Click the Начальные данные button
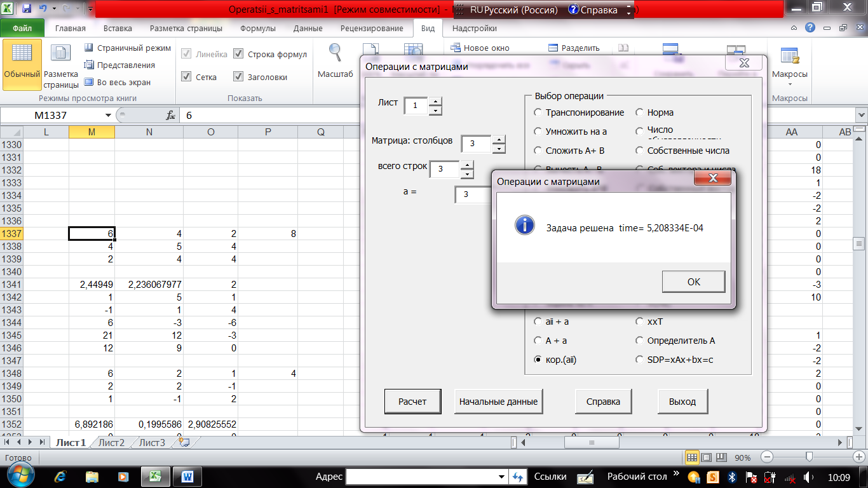868x488 pixels. pos(499,402)
